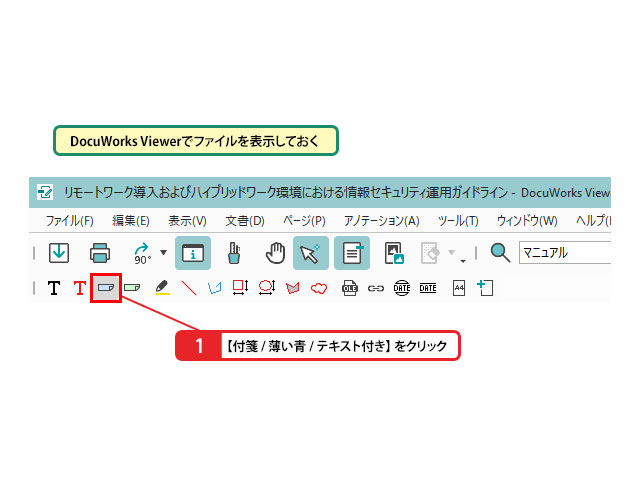Click the DocuWorks Viewer app icon in title bar
Screen dimensions: 640x480
44,192
